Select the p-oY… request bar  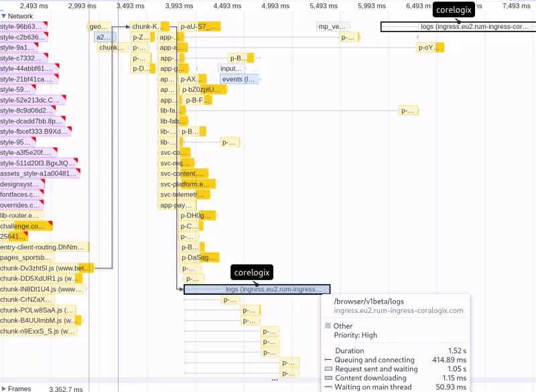tap(430, 48)
